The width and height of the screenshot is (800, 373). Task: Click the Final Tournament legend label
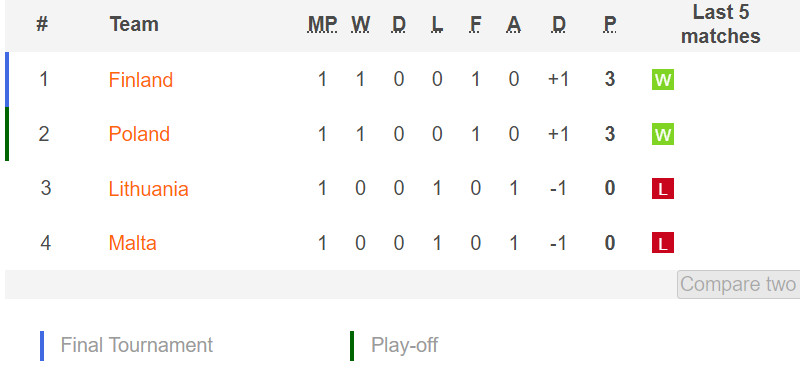(x=137, y=345)
